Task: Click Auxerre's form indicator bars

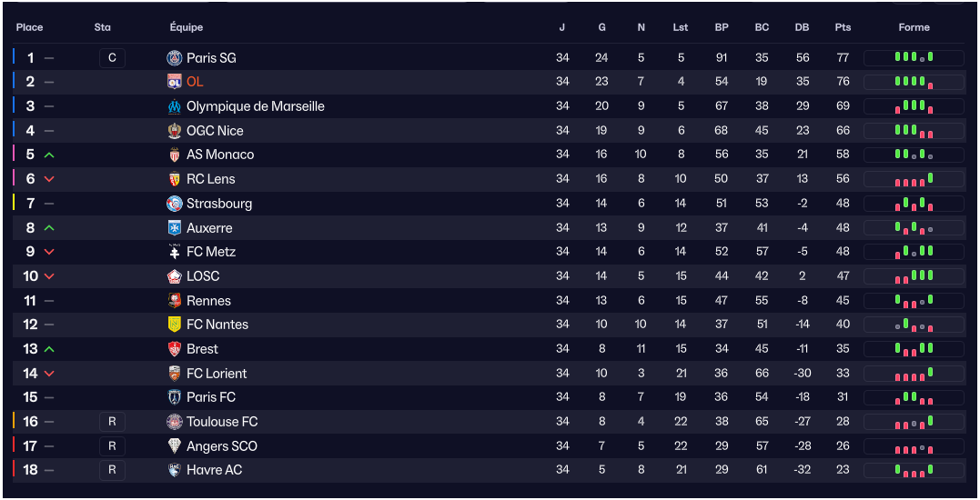Action: click(914, 228)
